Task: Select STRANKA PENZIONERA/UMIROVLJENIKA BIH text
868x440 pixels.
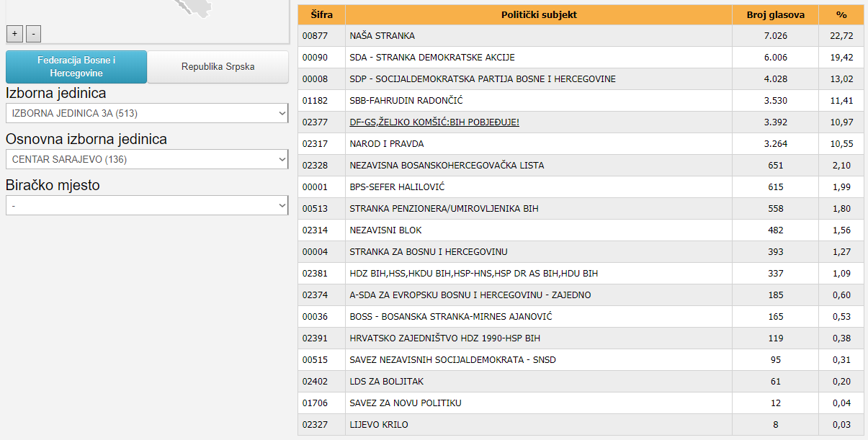Action: [444, 209]
